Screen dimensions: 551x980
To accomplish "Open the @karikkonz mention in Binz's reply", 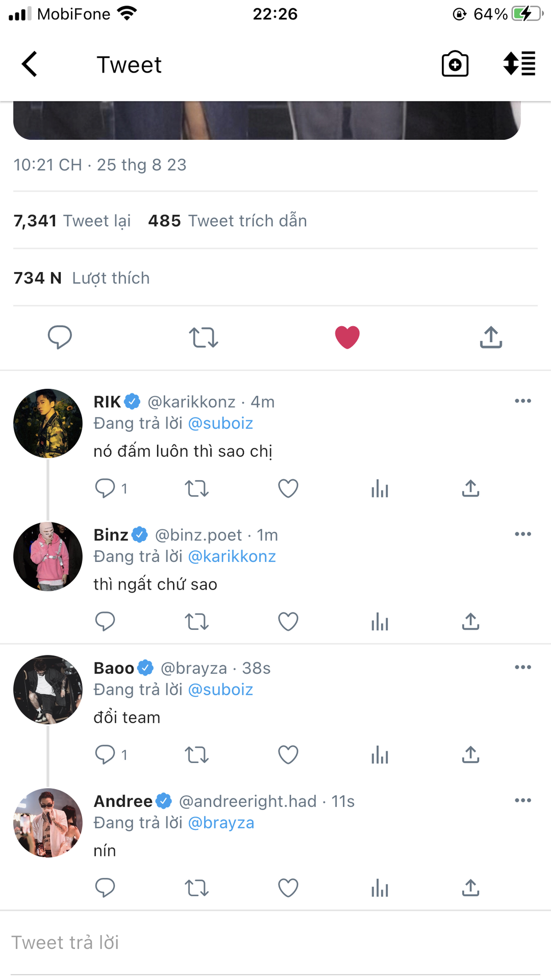I will (x=232, y=556).
